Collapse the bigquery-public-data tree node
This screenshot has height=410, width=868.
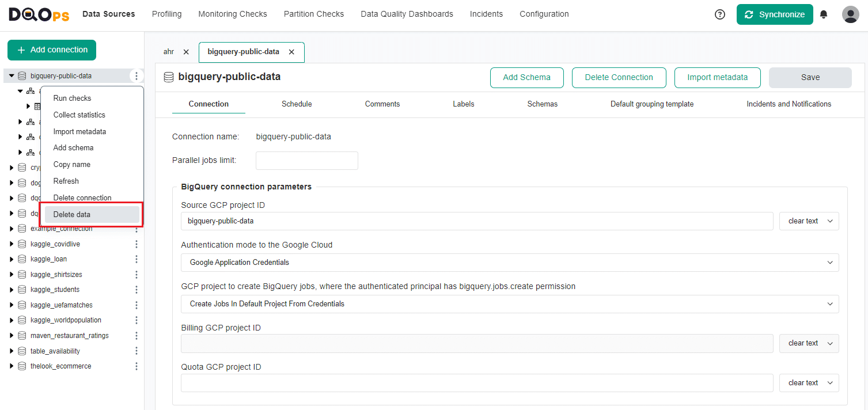pyautogui.click(x=12, y=75)
